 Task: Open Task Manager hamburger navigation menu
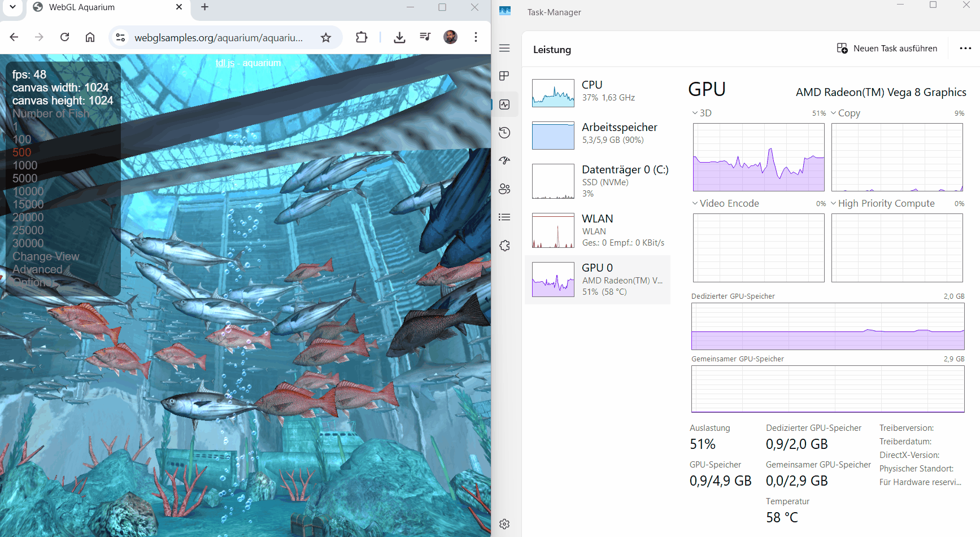pyautogui.click(x=504, y=49)
